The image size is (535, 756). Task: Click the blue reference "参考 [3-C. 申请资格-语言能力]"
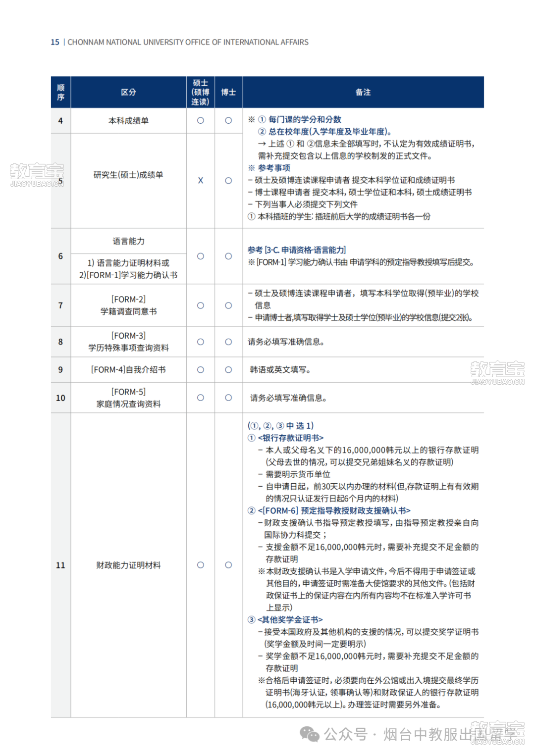click(297, 250)
